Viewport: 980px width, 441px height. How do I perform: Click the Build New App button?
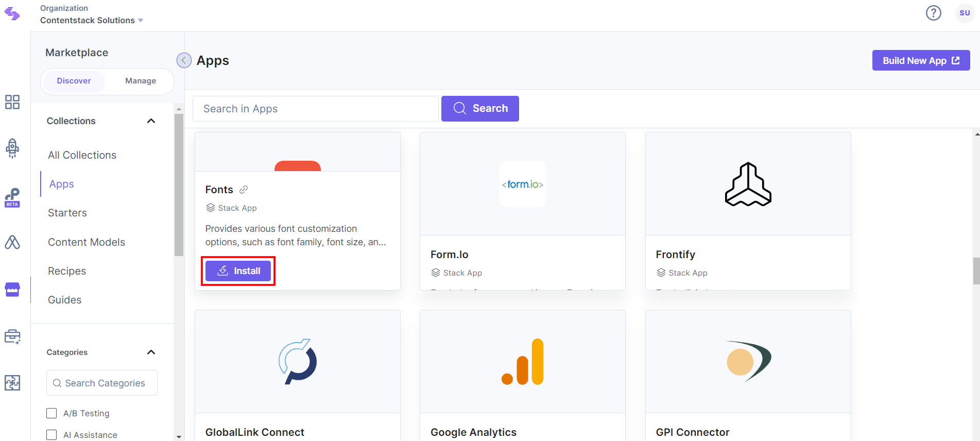921,60
